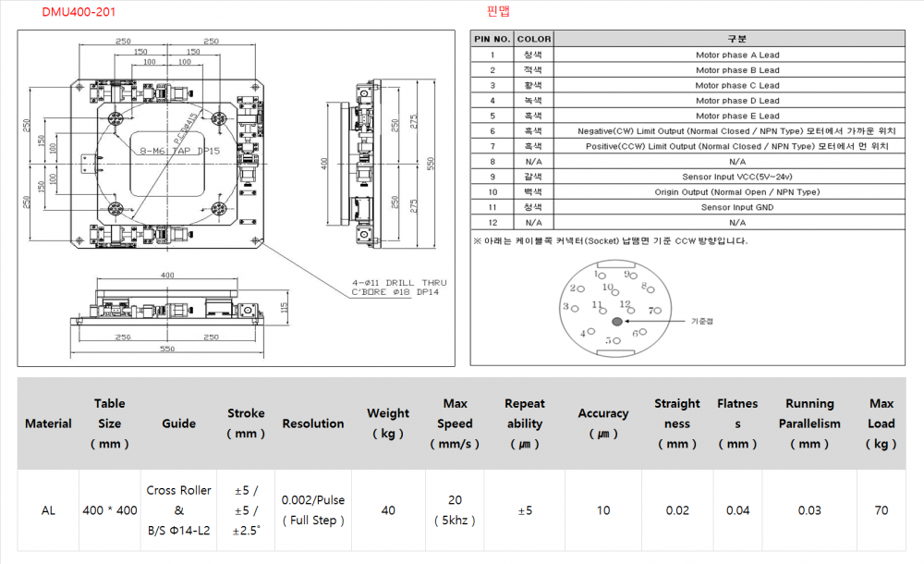Click the DMU400-201 model title
Screen dimensions: 924x564
click(79, 13)
